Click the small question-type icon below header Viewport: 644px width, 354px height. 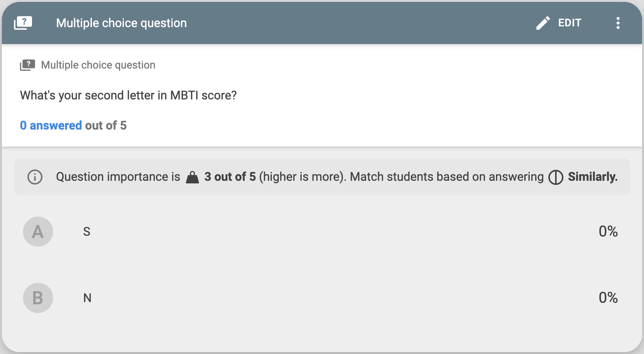pos(27,65)
